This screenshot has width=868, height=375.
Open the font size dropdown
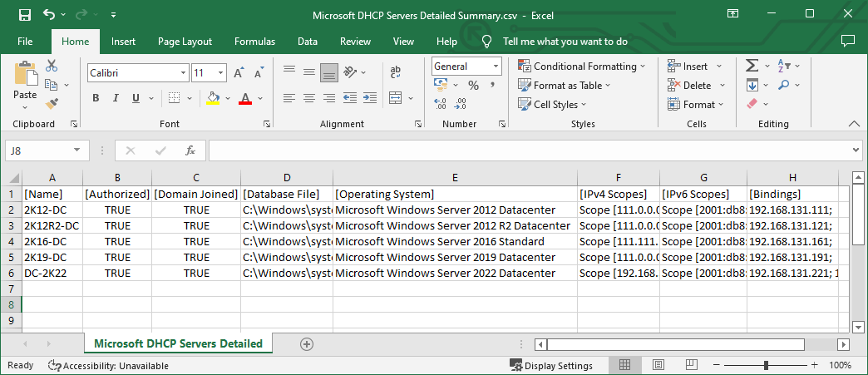click(x=221, y=72)
